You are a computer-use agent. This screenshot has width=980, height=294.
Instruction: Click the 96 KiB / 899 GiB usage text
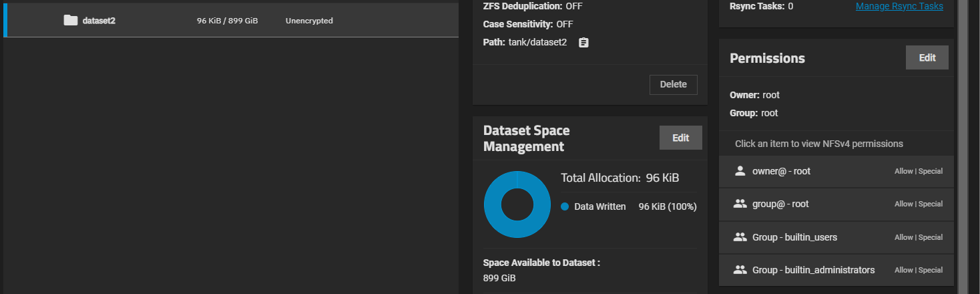227,21
